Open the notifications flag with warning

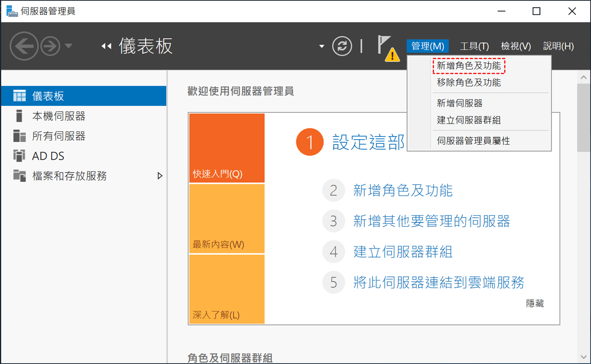pos(388,47)
